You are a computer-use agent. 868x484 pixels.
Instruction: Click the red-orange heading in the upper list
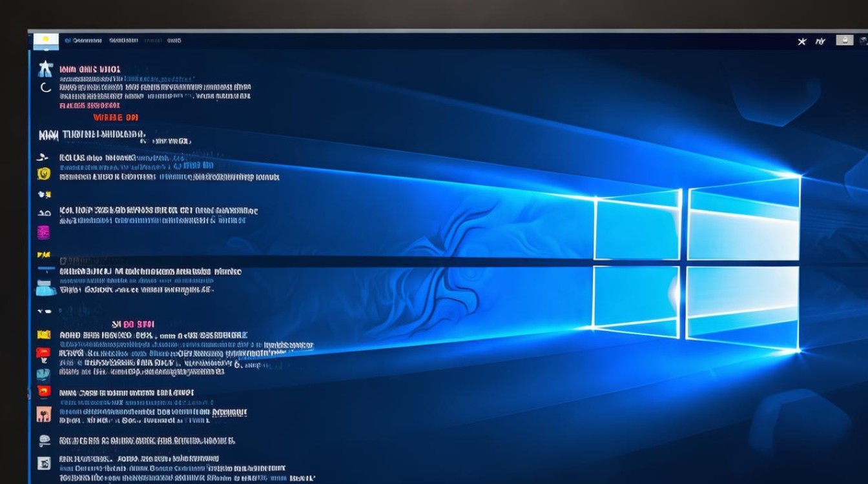tap(116, 117)
